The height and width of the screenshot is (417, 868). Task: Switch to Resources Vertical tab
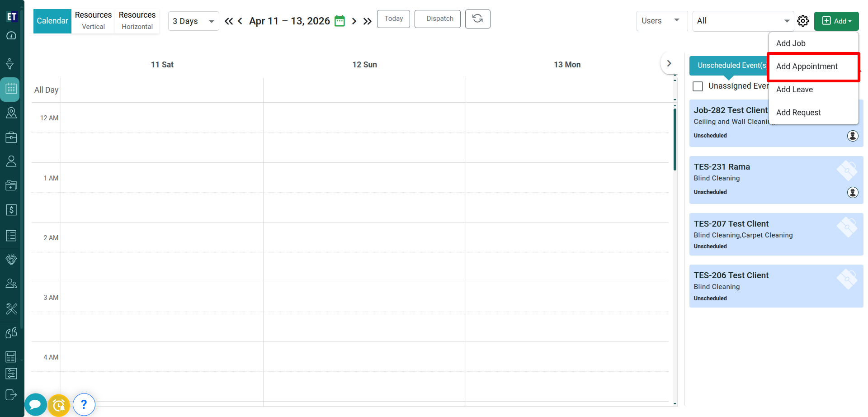click(93, 21)
